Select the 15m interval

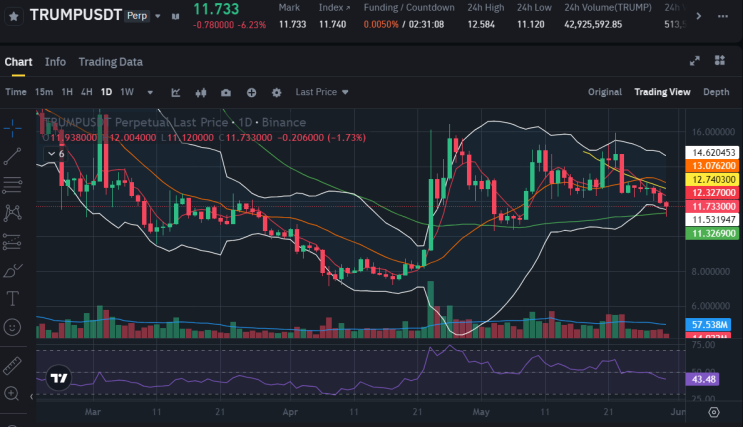click(44, 92)
